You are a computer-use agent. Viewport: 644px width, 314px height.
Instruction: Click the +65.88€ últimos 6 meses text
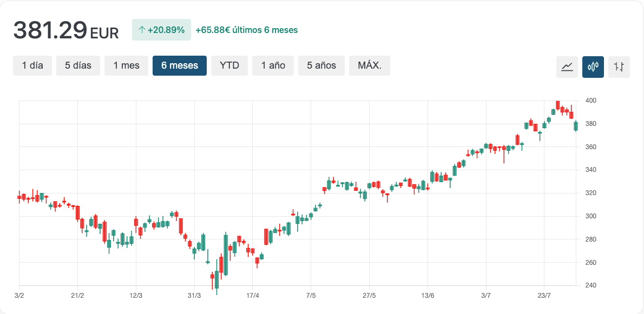246,30
